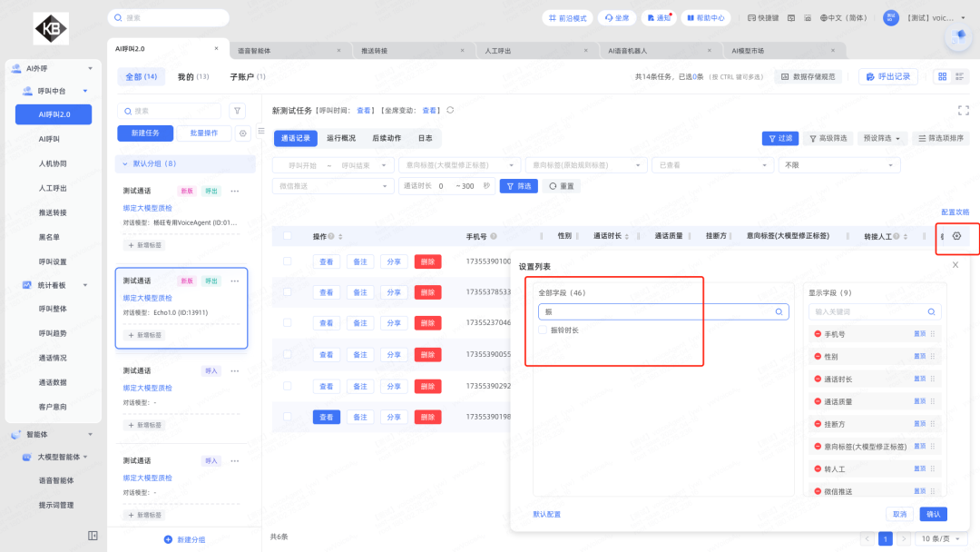Check the 振铃时长 field checkbox
This screenshot has height=552, width=980.
point(543,330)
